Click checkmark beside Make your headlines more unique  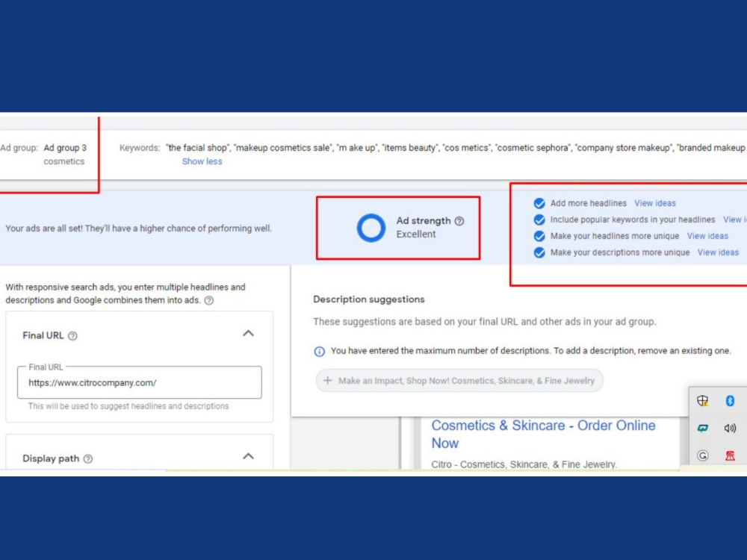coord(539,236)
